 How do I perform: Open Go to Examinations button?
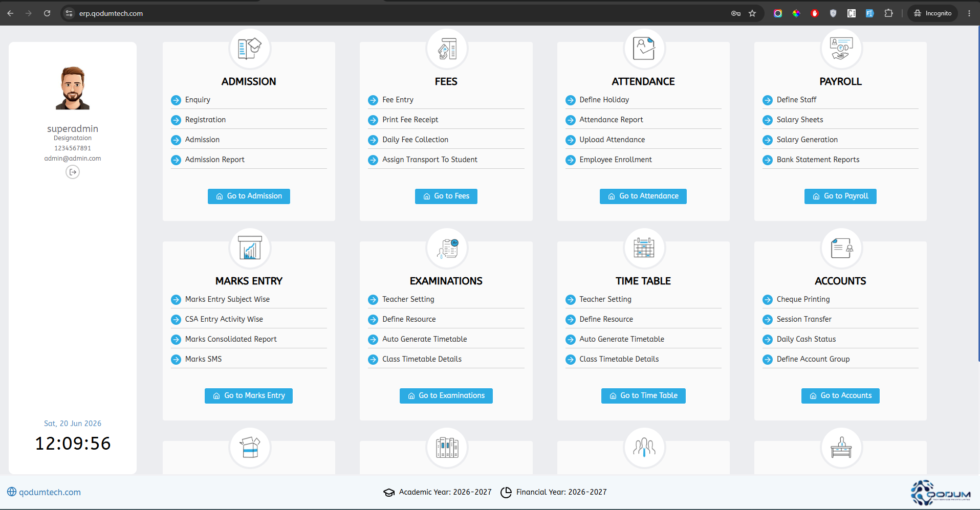point(446,396)
